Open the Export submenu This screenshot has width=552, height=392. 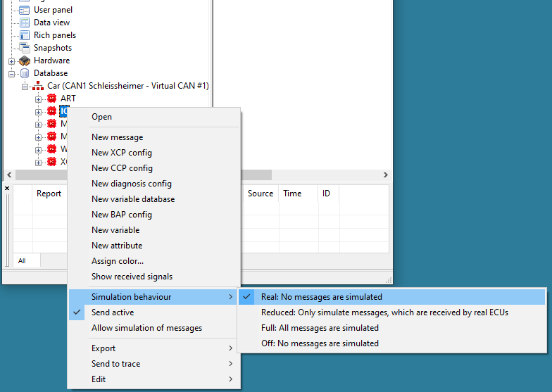[x=103, y=348]
